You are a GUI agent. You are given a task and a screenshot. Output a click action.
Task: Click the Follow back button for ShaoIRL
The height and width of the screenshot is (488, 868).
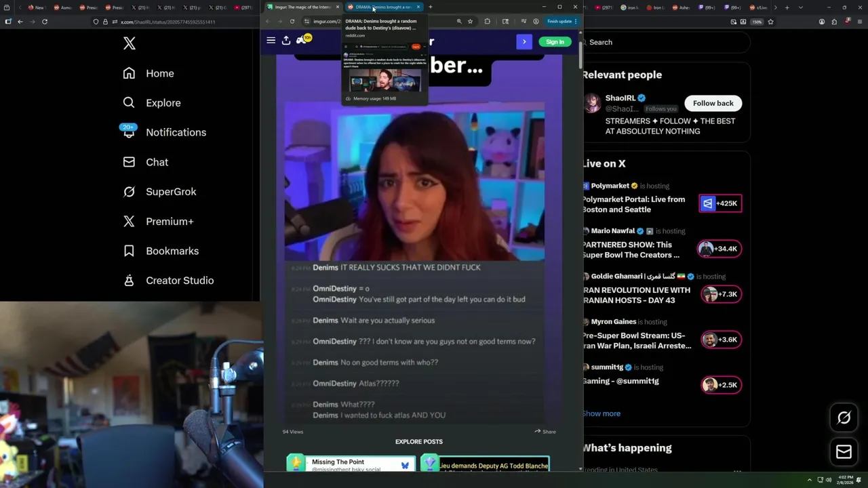click(x=713, y=103)
